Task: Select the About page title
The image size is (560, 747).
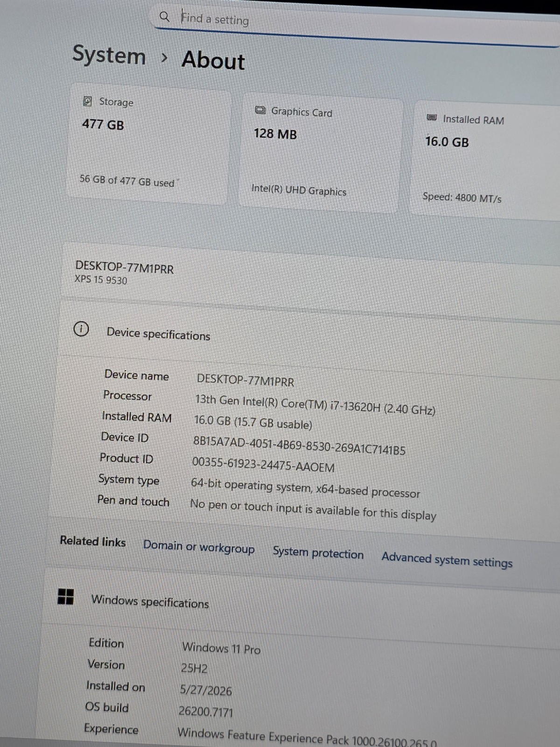Action: 213,60
